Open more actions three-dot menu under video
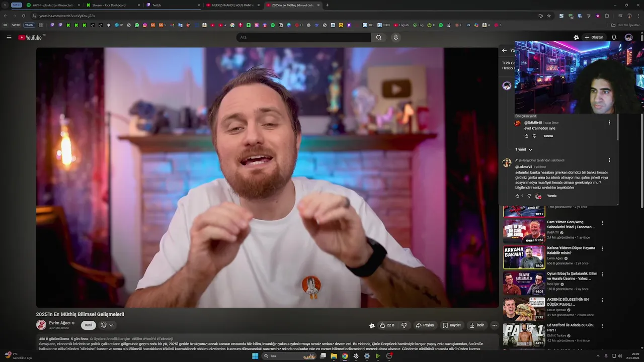This screenshot has height=362, width=644. 494,325
